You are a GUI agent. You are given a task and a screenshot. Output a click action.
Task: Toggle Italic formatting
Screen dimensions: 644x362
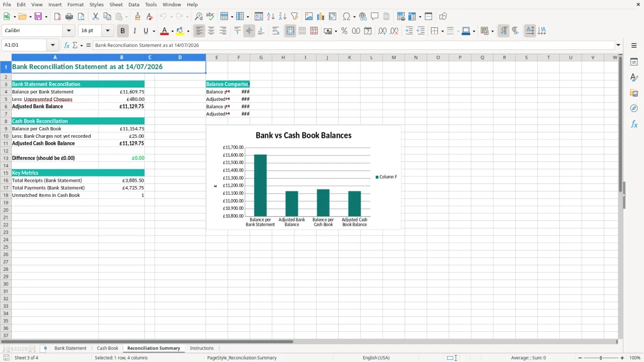tap(135, 31)
